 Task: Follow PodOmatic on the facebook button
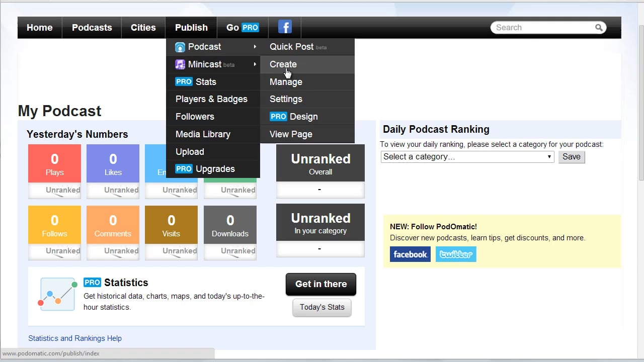tap(410, 254)
